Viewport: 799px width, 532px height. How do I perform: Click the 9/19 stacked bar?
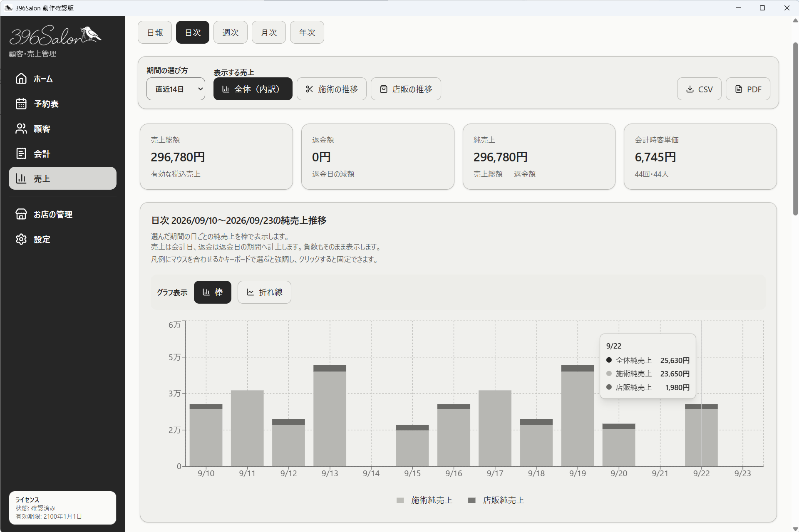click(577, 416)
